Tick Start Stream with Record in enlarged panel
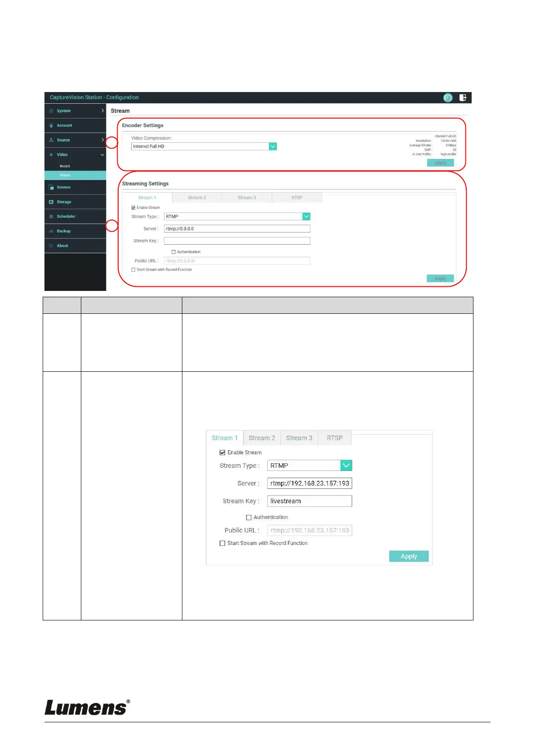535x756 pixels. click(x=222, y=543)
